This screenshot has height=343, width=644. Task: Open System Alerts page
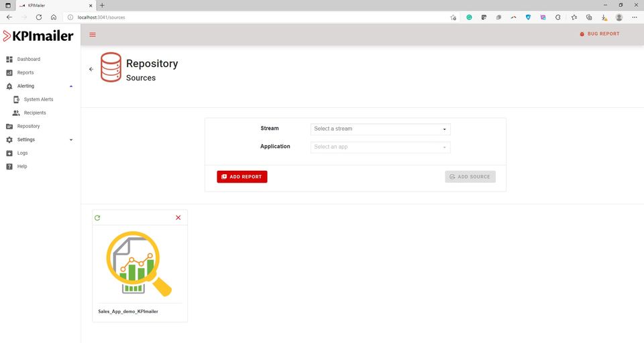click(40, 100)
